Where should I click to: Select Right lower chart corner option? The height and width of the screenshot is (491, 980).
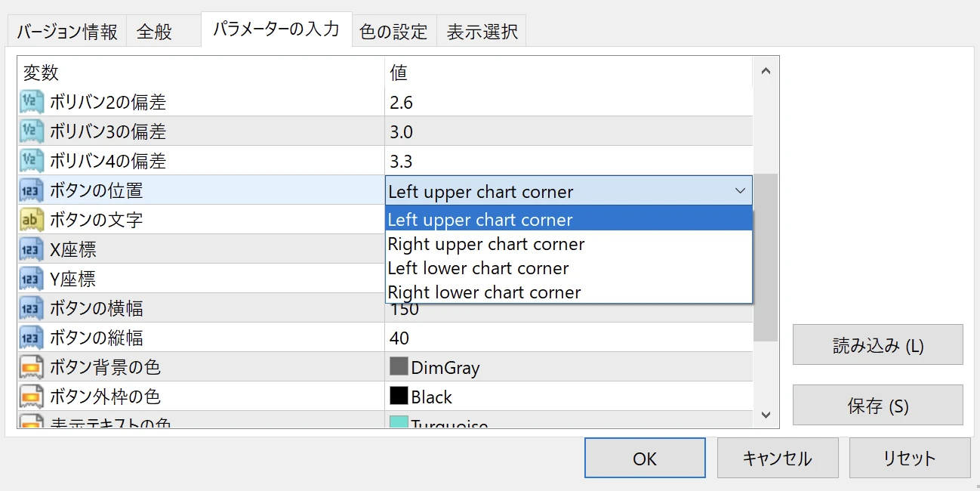tap(485, 292)
